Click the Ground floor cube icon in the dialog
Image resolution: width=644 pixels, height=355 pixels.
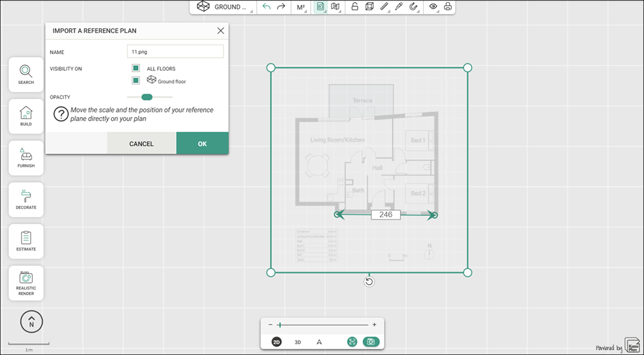click(x=151, y=80)
